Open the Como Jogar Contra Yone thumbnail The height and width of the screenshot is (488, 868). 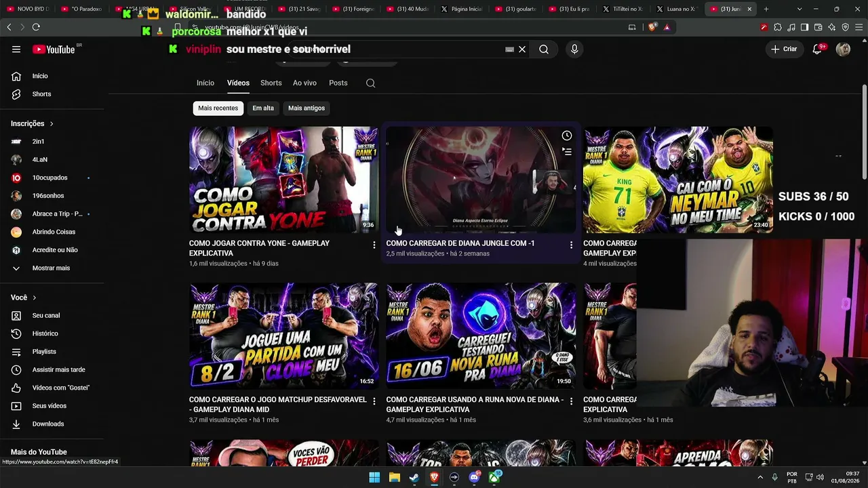pyautogui.click(x=283, y=180)
